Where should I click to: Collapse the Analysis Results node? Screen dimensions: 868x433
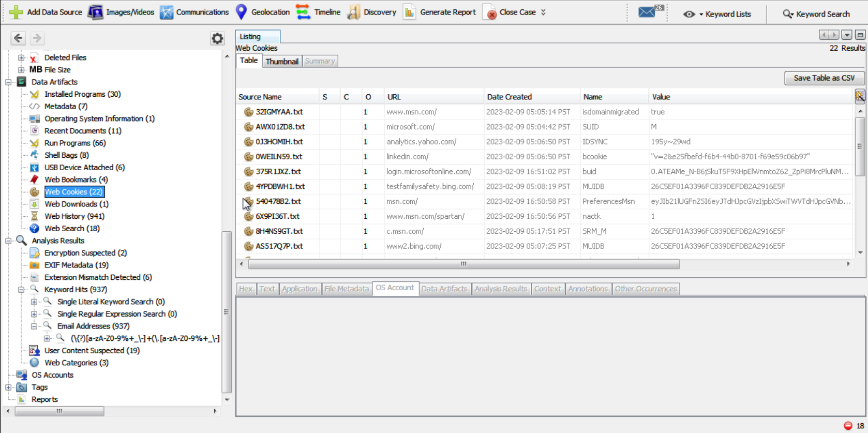point(8,241)
